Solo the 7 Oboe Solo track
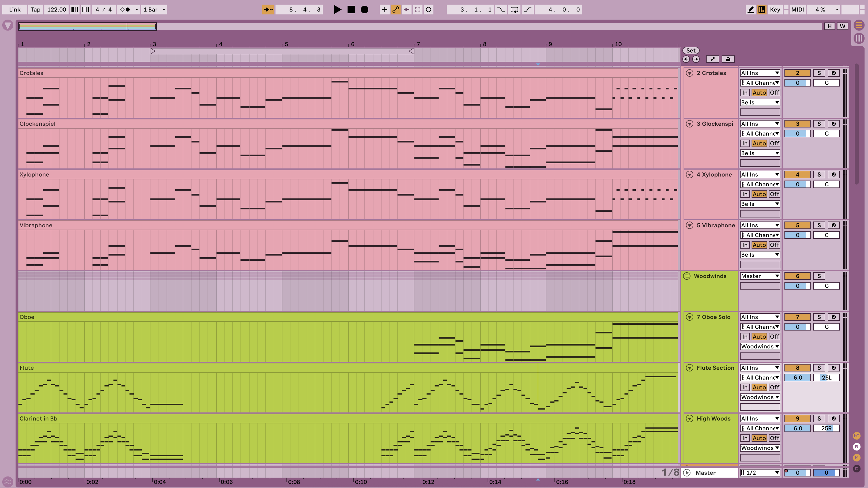Viewport: 868px width, 488px height. (x=819, y=317)
